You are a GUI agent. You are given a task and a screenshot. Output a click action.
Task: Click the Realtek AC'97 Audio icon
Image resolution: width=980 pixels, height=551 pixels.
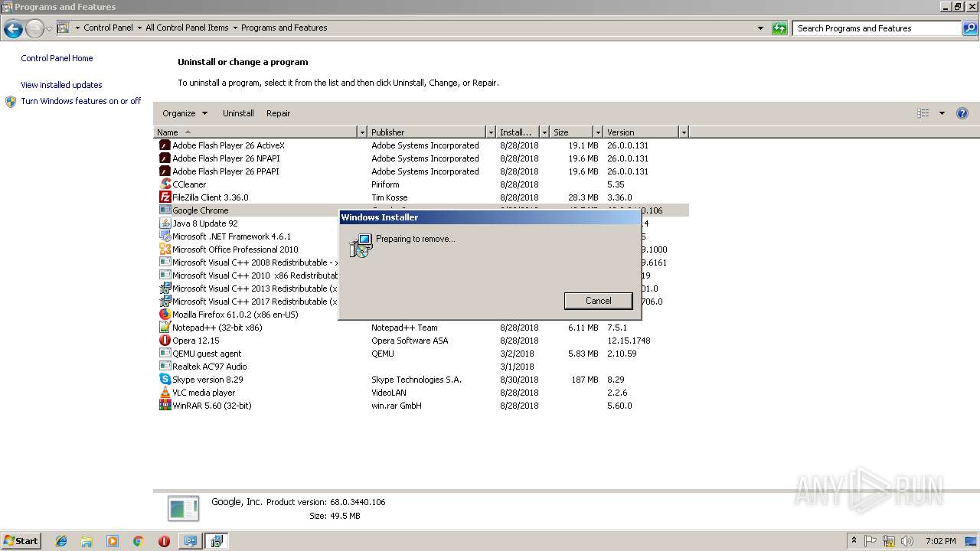tap(165, 367)
